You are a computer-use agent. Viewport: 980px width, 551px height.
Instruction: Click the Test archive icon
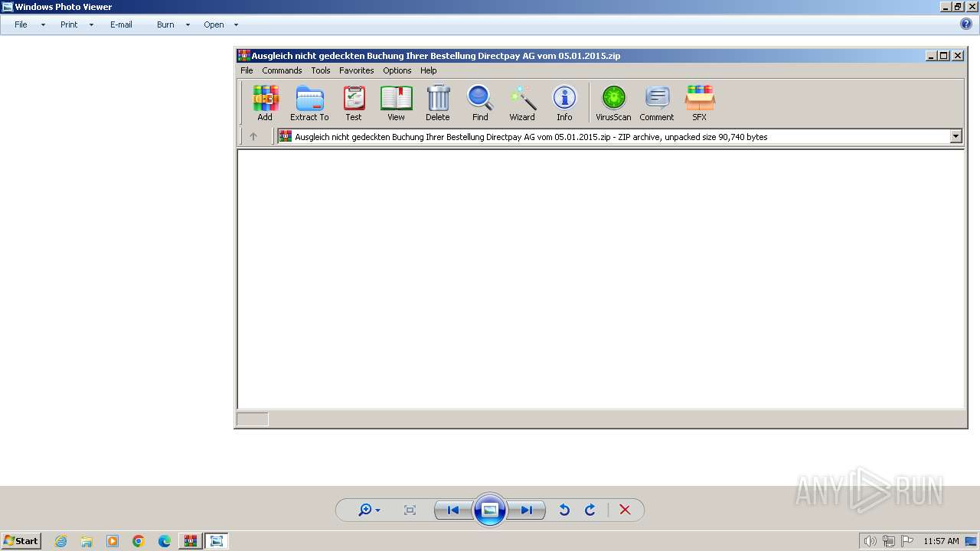(354, 103)
